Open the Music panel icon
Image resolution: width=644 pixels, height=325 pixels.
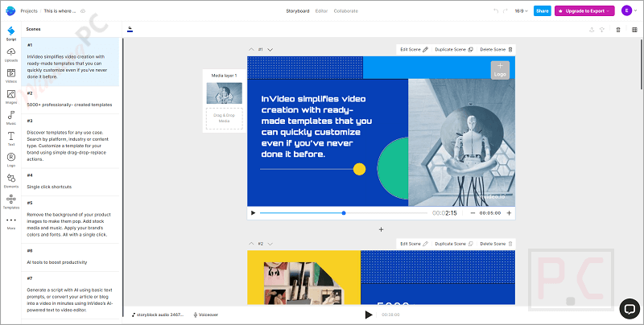coord(11,117)
